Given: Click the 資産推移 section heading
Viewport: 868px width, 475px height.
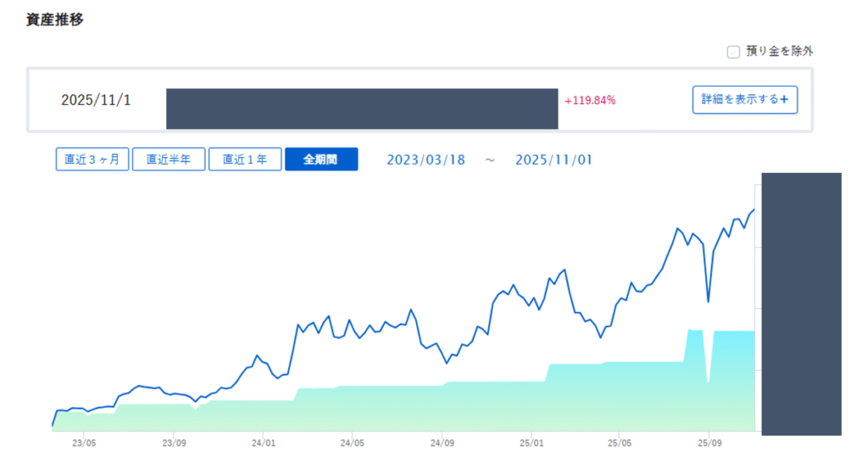Looking at the screenshot, I should (x=54, y=18).
